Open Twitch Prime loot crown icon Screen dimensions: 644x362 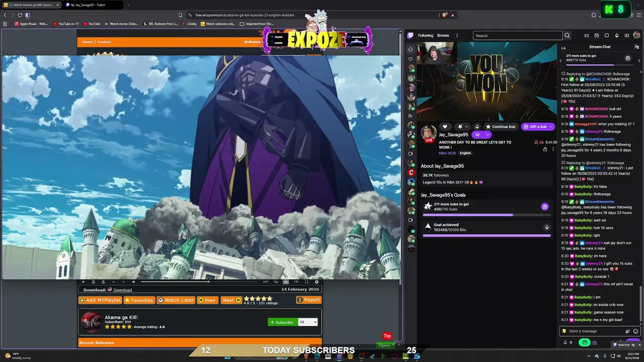[x=587, y=35]
